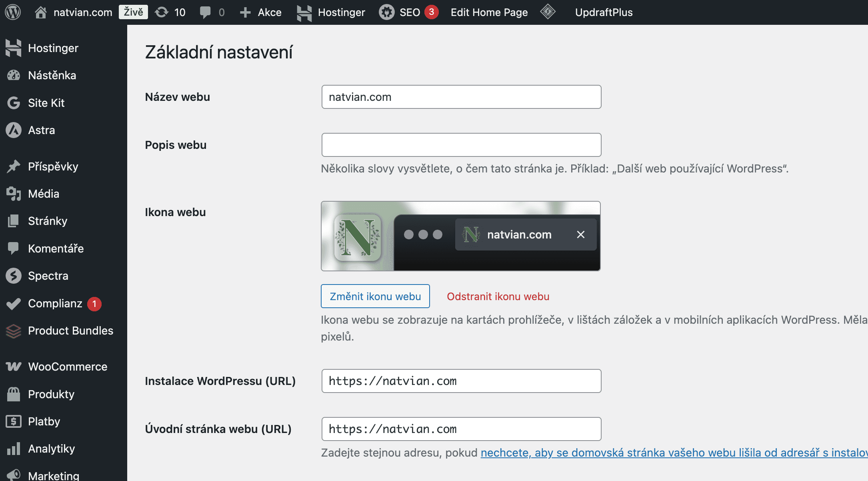Click the site icon browser preview image

(460, 236)
